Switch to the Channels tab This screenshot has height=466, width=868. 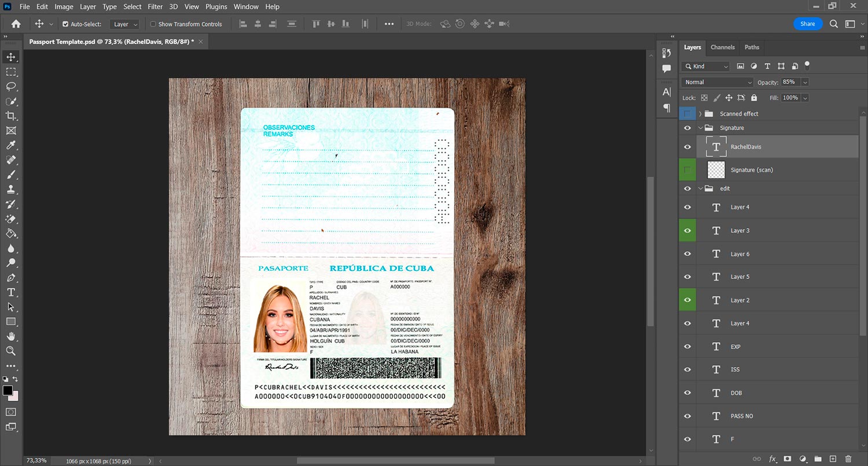723,47
